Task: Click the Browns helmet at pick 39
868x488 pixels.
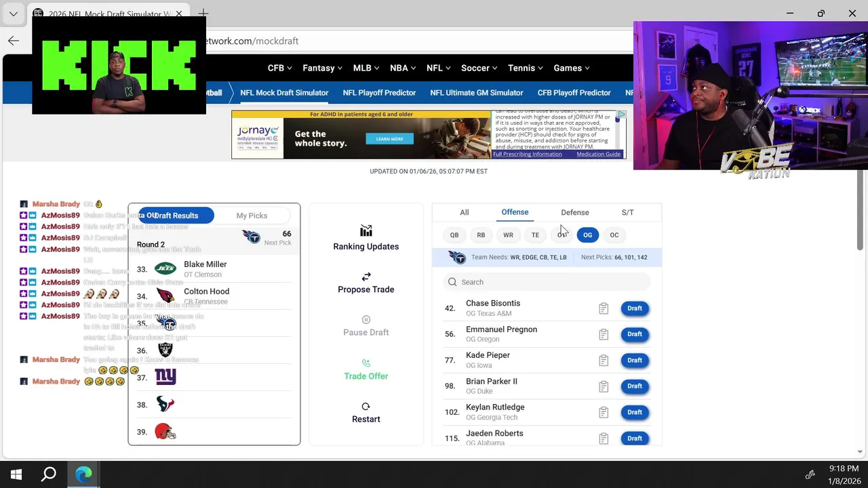Action: point(165,432)
